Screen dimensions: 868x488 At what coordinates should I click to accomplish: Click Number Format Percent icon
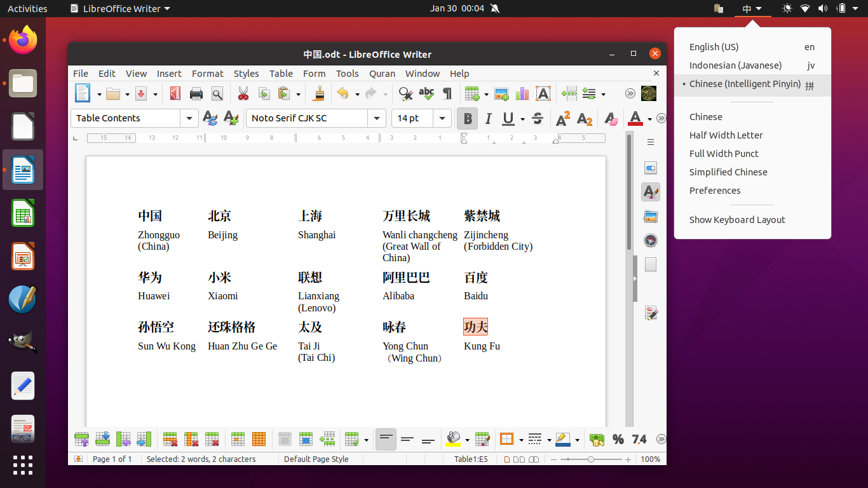click(x=618, y=439)
